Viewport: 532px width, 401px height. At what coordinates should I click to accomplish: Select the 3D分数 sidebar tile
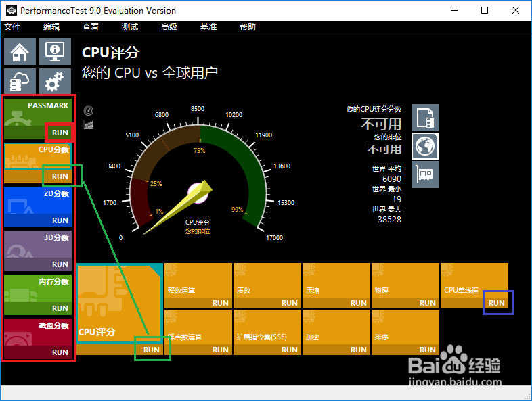[38, 244]
